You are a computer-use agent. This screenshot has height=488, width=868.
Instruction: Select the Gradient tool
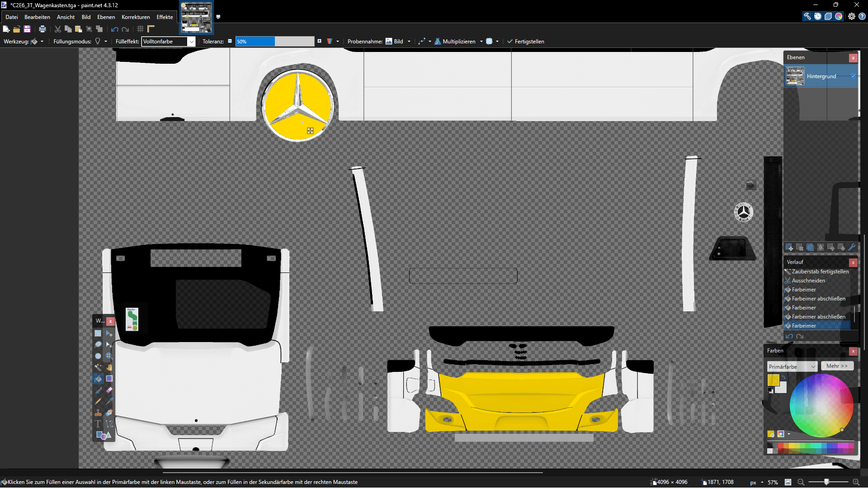109,378
